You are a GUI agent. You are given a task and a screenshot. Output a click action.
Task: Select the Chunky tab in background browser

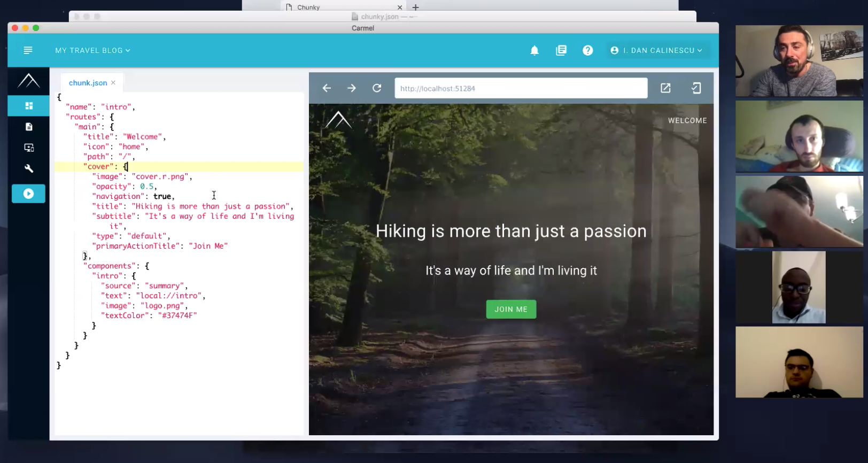(x=308, y=7)
